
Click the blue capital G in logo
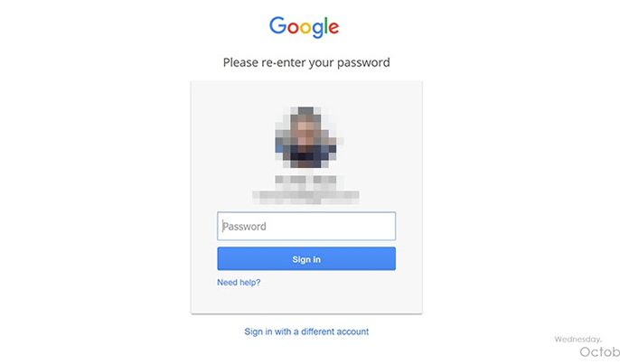click(278, 25)
